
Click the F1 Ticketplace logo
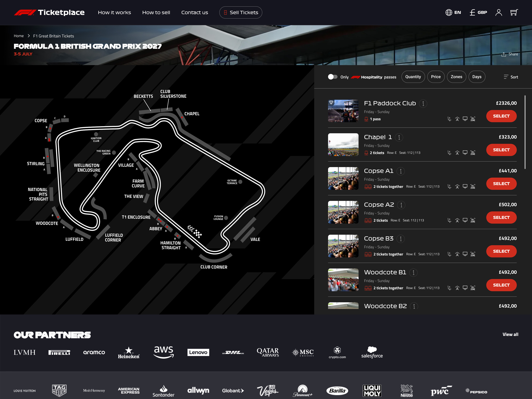click(x=49, y=12)
